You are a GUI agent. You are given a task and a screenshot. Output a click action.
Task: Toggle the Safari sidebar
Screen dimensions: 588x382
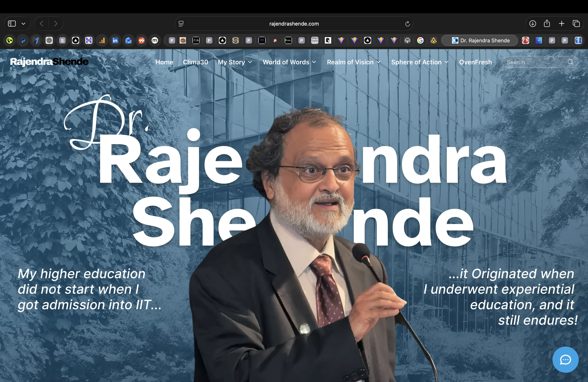(x=11, y=23)
